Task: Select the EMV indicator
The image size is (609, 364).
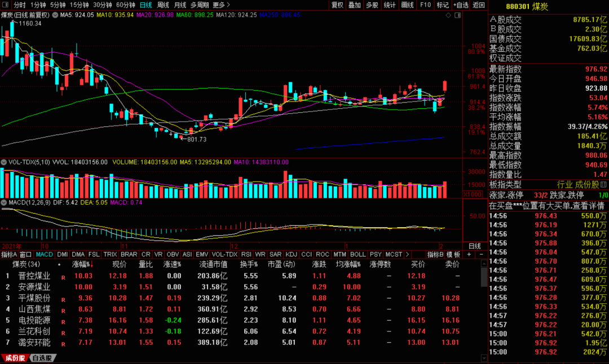Action: pos(202,255)
